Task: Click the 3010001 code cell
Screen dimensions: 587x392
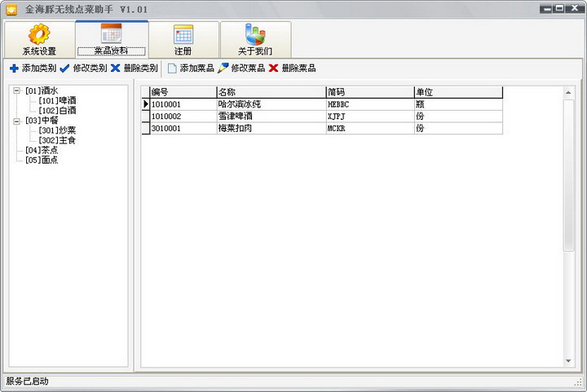Action: pyautogui.click(x=183, y=128)
